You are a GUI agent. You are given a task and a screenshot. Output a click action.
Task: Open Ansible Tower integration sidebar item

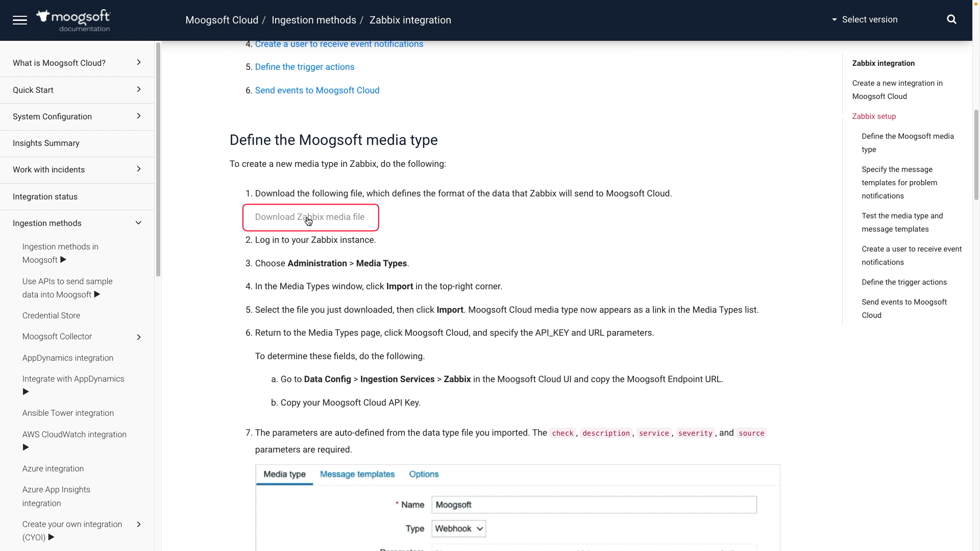[68, 413]
